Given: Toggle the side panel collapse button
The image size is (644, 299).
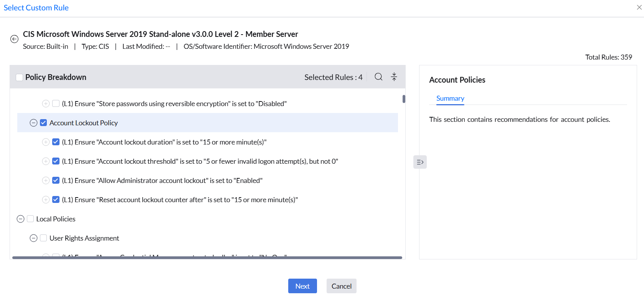Looking at the screenshot, I should (x=420, y=162).
